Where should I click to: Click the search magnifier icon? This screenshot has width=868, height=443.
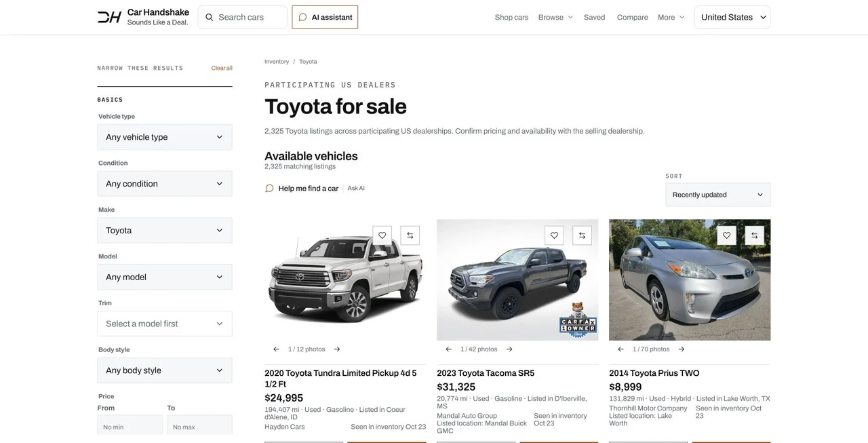pos(210,17)
